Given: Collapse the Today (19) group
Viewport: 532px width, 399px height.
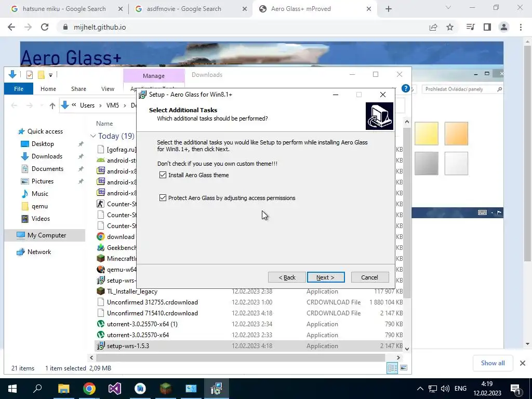Looking at the screenshot, I should (x=93, y=136).
